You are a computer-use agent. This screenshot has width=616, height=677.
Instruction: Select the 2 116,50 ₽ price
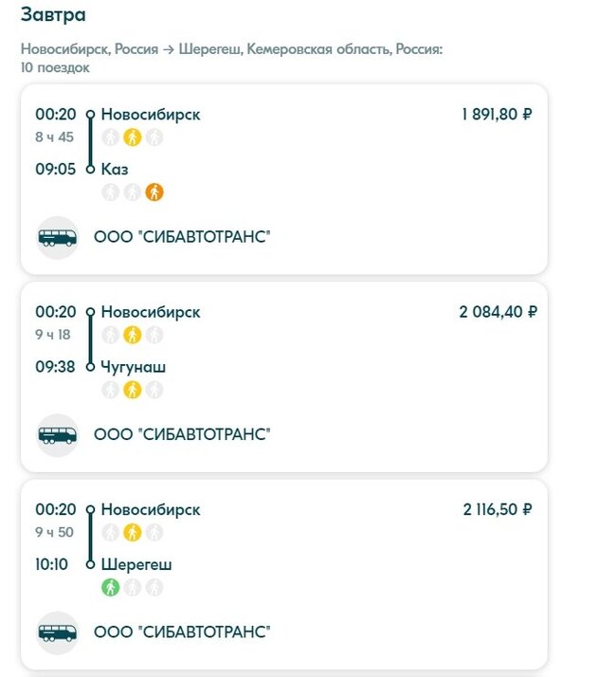498,509
